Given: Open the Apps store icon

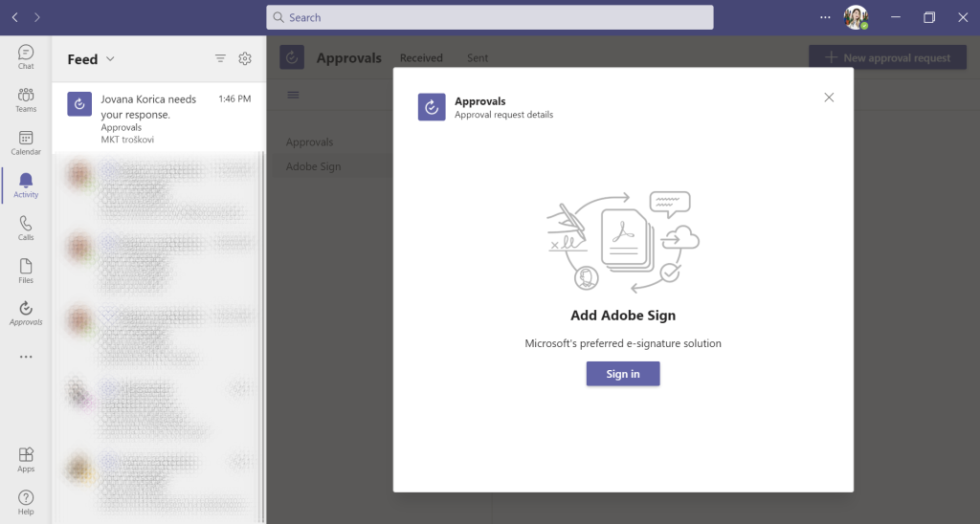Looking at the screenshot, I should (26, 459).
